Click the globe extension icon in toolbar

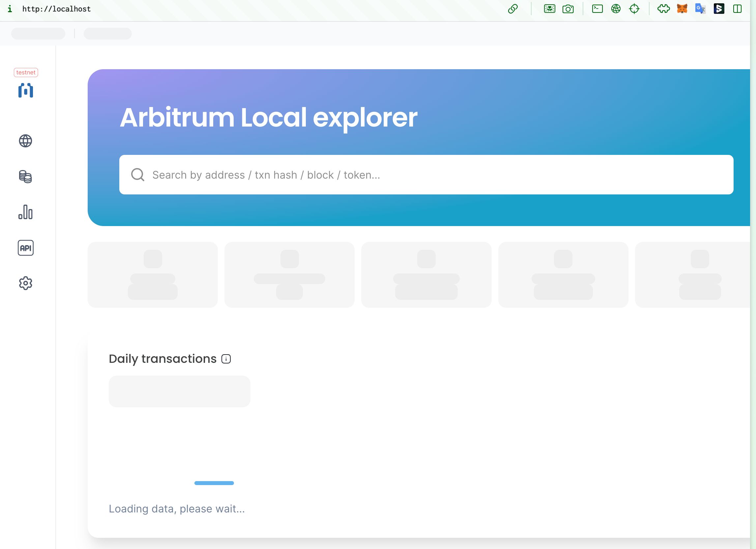[x=616, y=9]
